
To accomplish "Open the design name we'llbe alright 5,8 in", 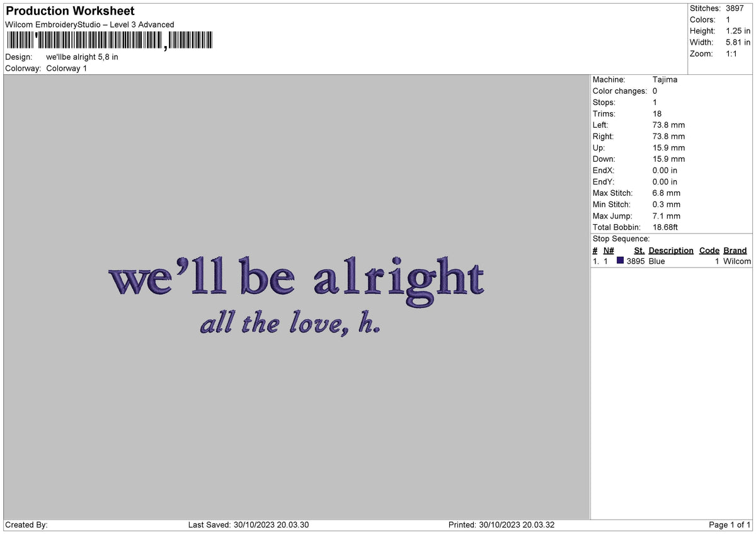I will pyautogui.click(x=83, y=56).
